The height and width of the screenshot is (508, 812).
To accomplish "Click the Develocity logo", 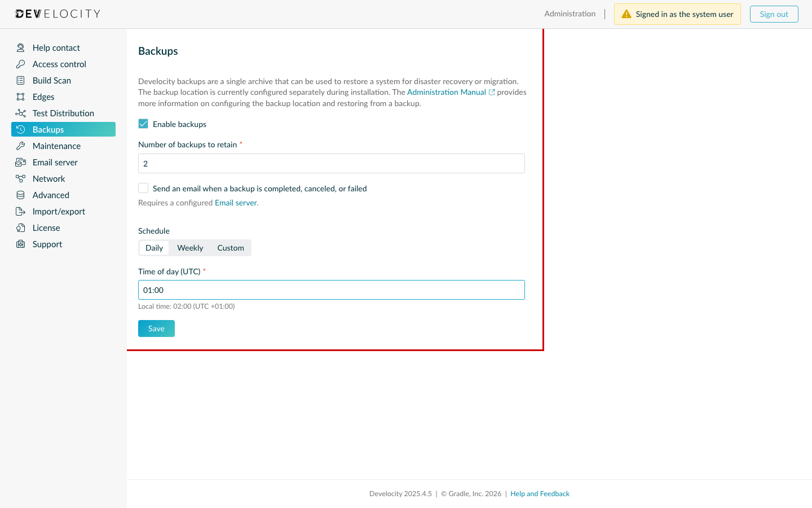I will click(x=57, y=14).
